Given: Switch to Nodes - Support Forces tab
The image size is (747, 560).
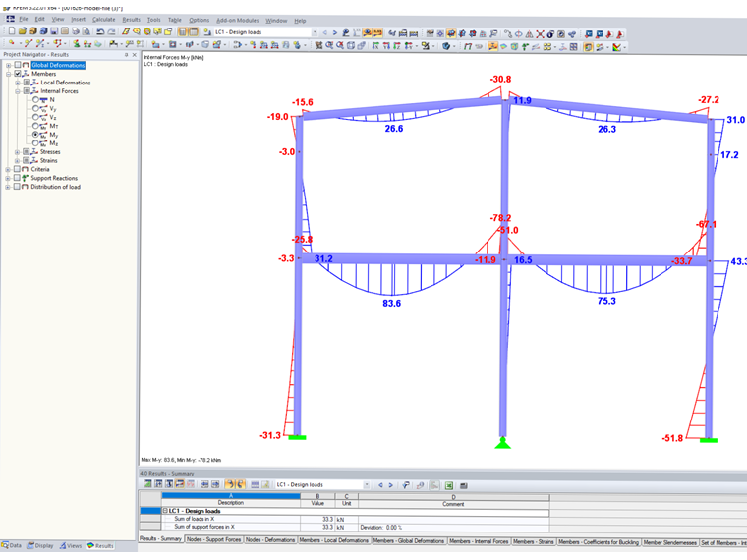Looking at the screenshot, I should point(213,539).
